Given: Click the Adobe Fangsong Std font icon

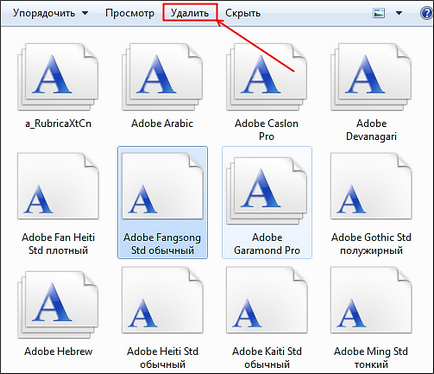Looking at the screenshot, I should tap(162, 186).
